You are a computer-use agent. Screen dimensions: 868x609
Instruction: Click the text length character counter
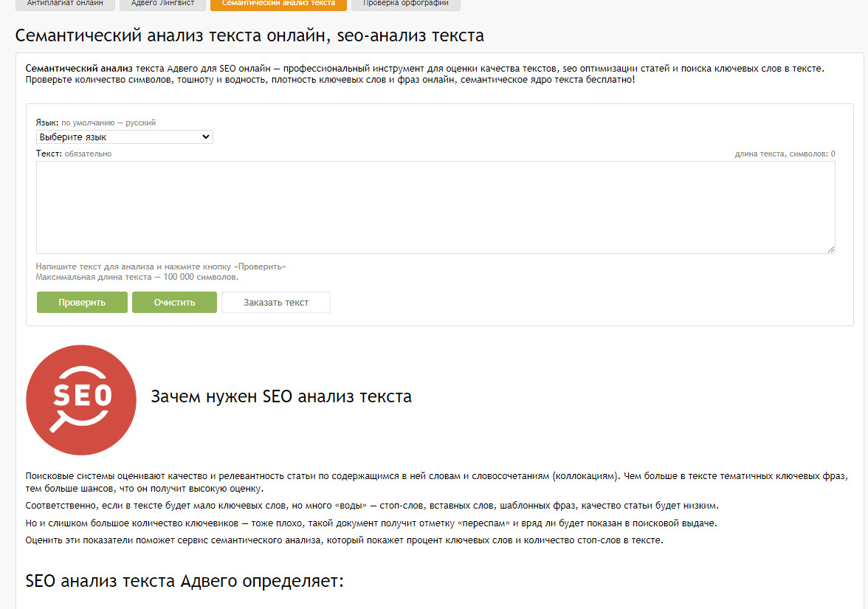tap(785, 154)
